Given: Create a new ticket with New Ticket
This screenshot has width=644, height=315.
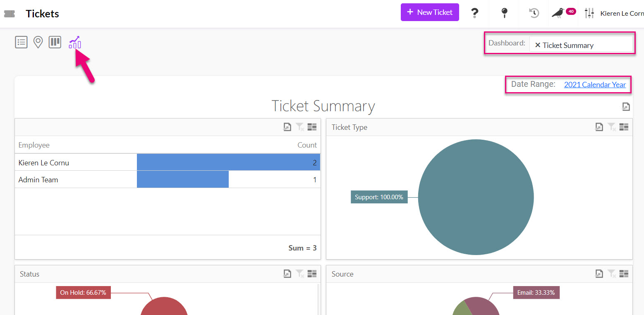Looking at the screenshot, I should tap(430, 12).
